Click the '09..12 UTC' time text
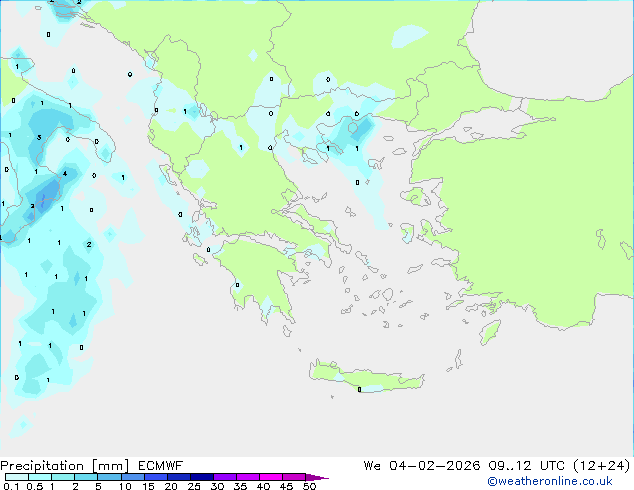 (x=526, y=466)
